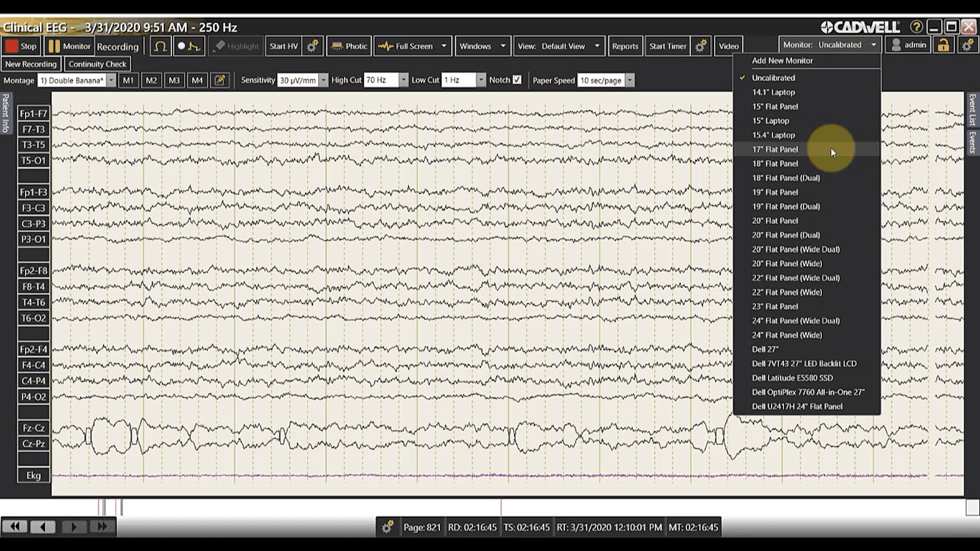Select Uncalibrated in the monitor list
The image size is (980, 551).
(773, 78)
